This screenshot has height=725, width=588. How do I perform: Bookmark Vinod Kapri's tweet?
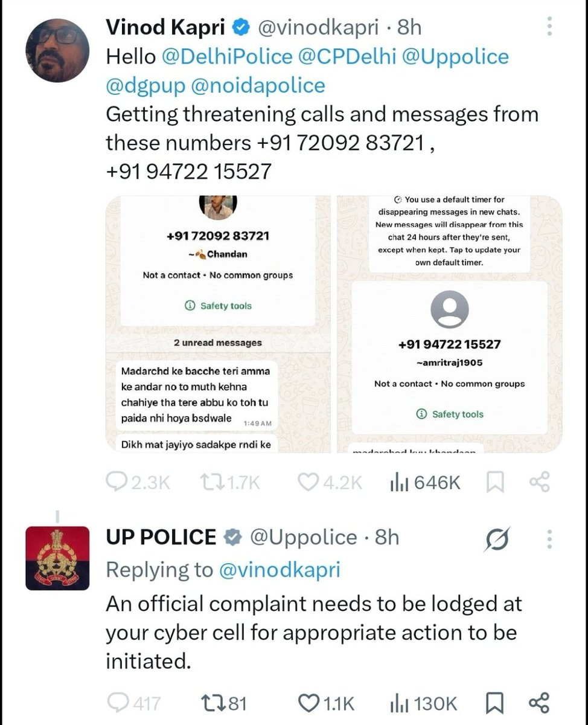pos(495,482)
